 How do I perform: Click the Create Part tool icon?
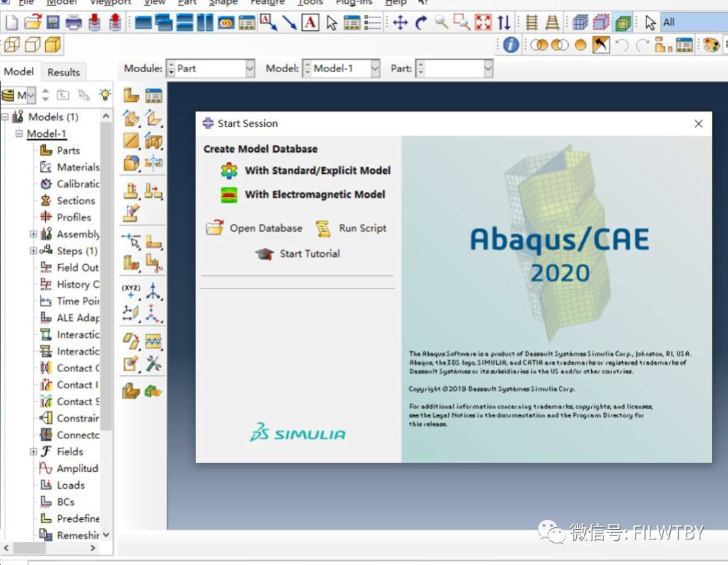pyautogui.click(x=131, y=96)
